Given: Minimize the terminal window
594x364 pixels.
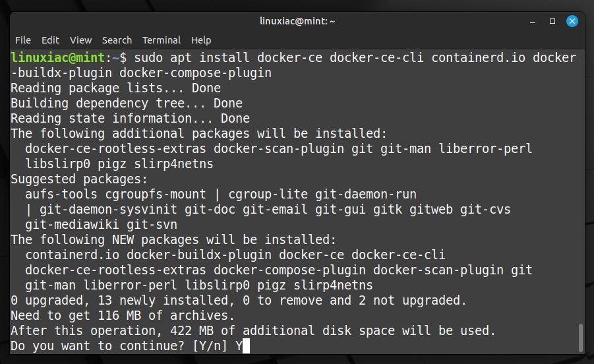Looking at the screenshot, I should tap(533, 21).
